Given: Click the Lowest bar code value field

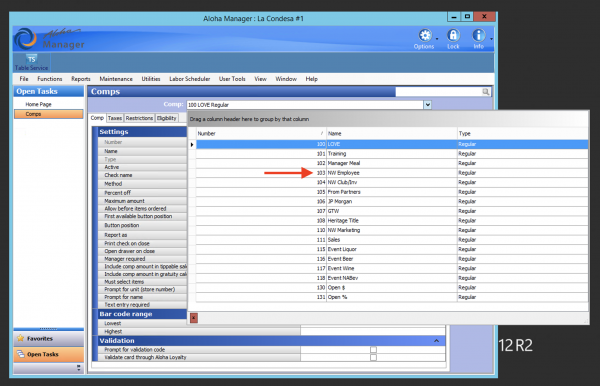Looking at the screenshot, I should pyautogui.click(x=373, y=326).
